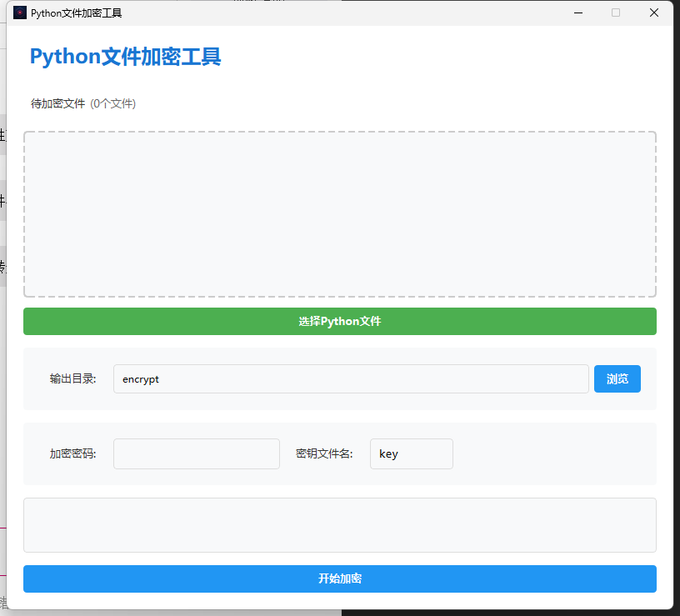
Task: Click the blue Python文件加密工具 heading
Action: coord(125,57)
